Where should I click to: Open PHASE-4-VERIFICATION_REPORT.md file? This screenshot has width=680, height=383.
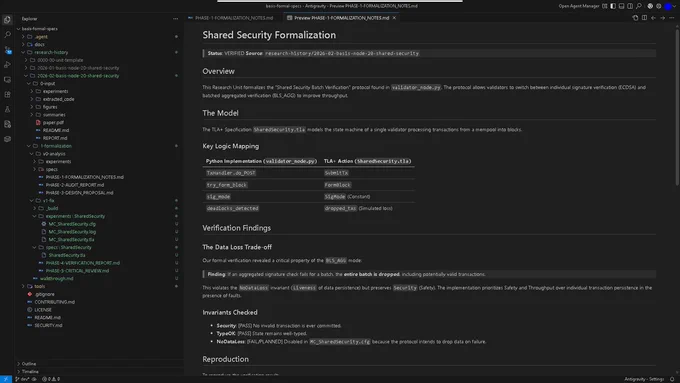(82, 263)
